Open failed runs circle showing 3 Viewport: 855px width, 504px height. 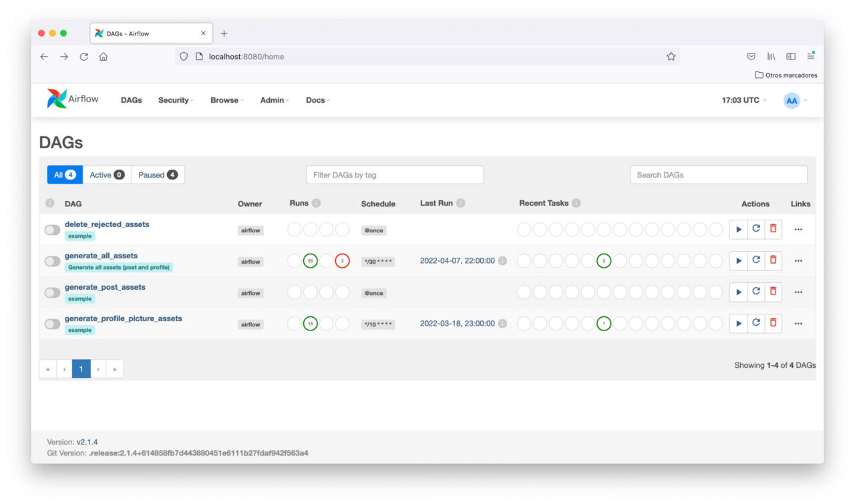[x=342, y=260]
